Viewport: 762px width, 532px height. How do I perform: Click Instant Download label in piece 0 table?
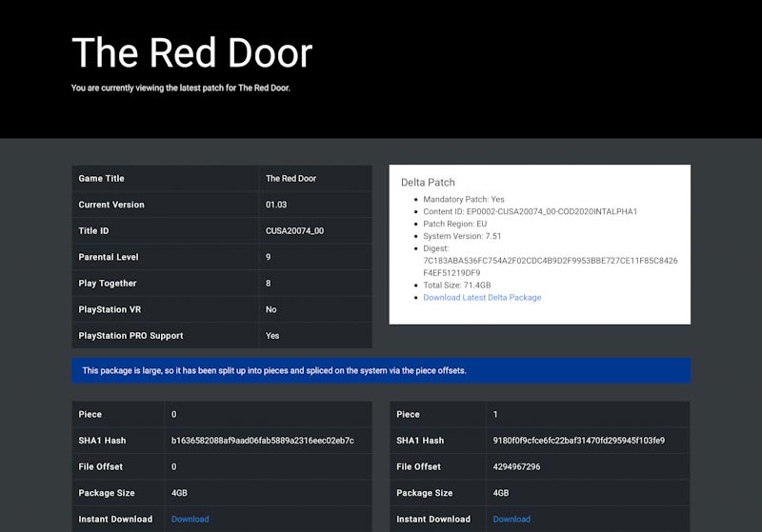(115, 519)
